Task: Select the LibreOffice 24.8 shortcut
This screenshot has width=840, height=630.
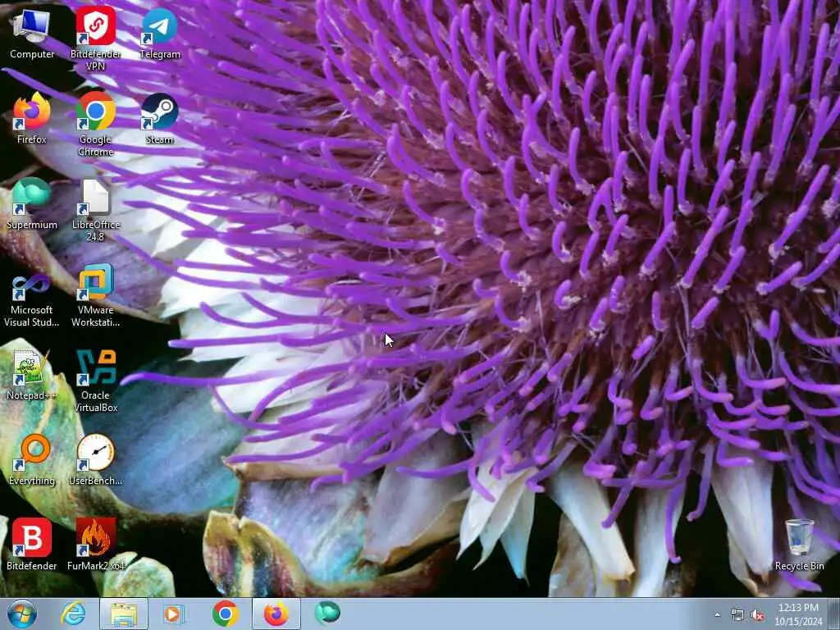Action: 95,209
